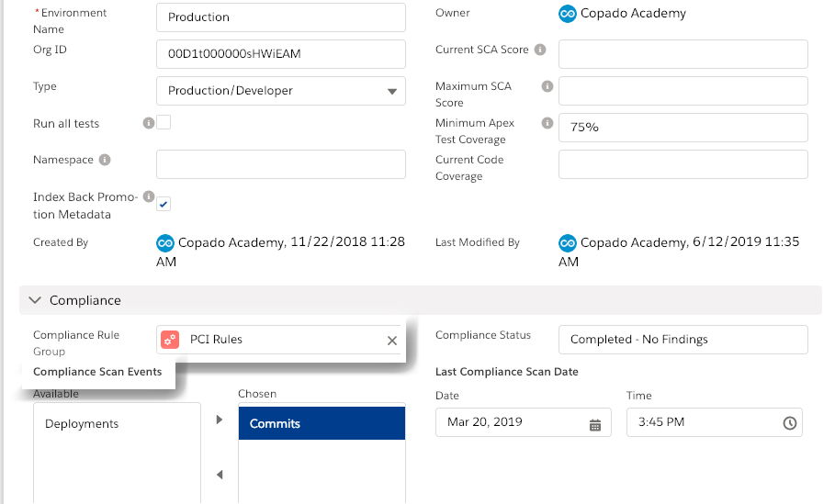The width and height of the screenshot is (835, 504).
Task: Click info icon next to Maximum SCA Score
Action: pyautogui.click(x=547, y=86)
